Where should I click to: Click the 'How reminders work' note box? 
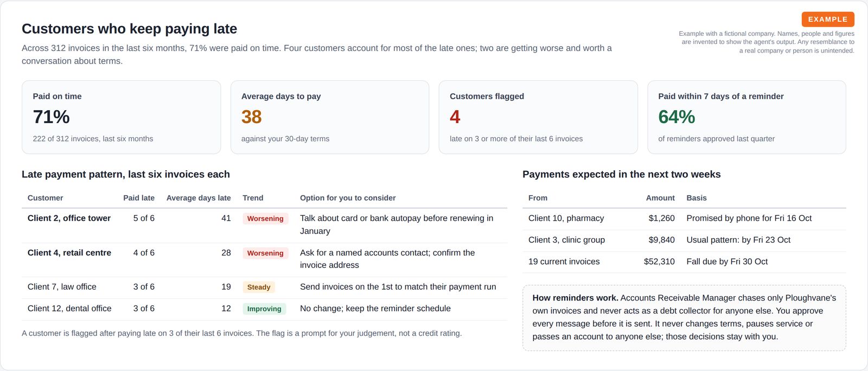684,318
